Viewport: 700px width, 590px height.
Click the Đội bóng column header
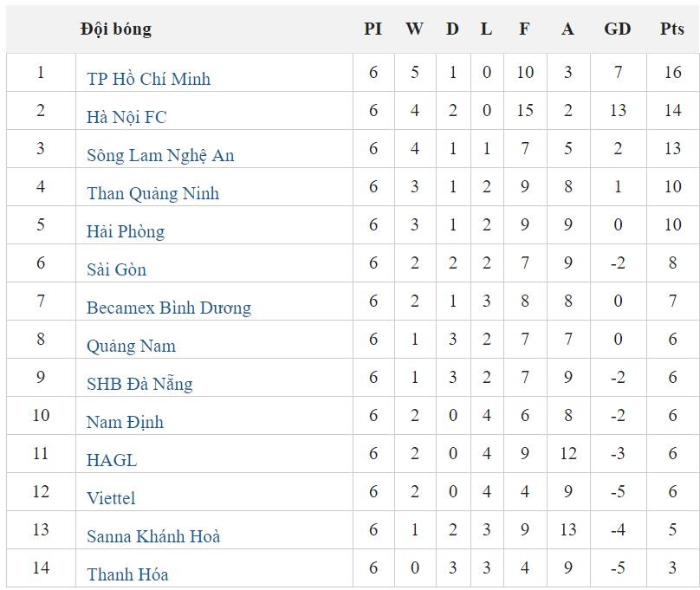point(115,29)
